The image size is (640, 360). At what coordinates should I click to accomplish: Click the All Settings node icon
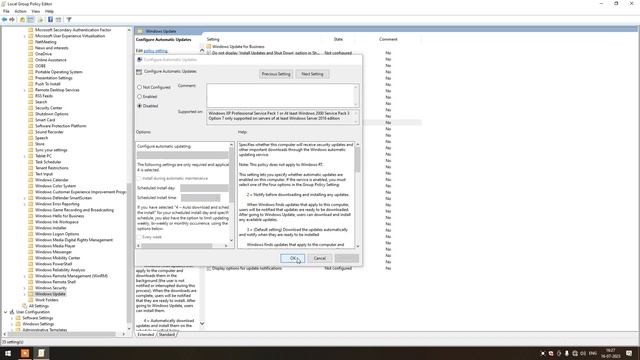click(25, 306)
